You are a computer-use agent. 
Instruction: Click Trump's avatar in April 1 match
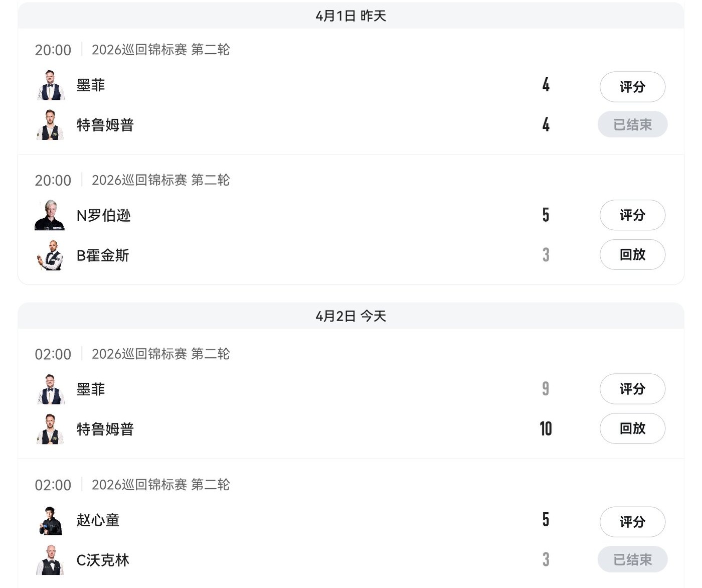51,125
